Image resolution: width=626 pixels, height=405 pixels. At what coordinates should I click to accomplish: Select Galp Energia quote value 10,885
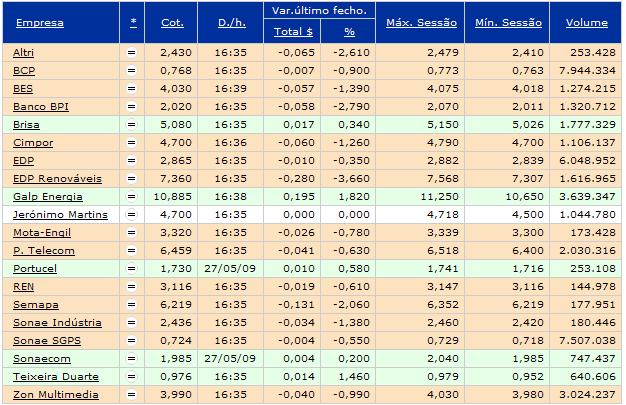pyautogui.click(x=172, y=197)
